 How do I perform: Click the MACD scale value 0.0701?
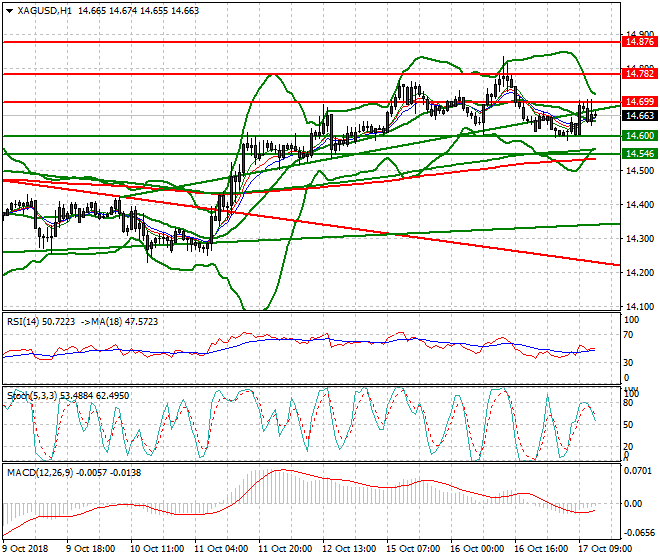[x=640, y=471]
